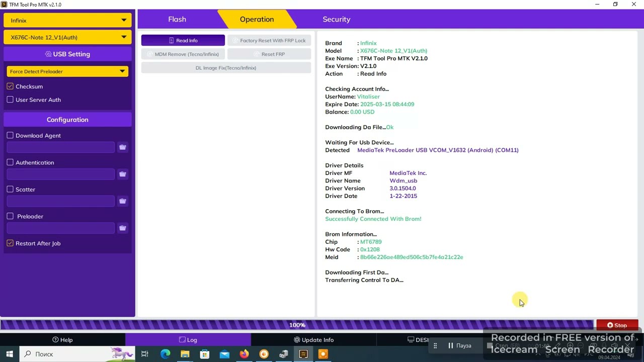Viewport: 644px width, 362px height.
Task: Click the driver version 3.0.1504.0
Action: point(403,188)
